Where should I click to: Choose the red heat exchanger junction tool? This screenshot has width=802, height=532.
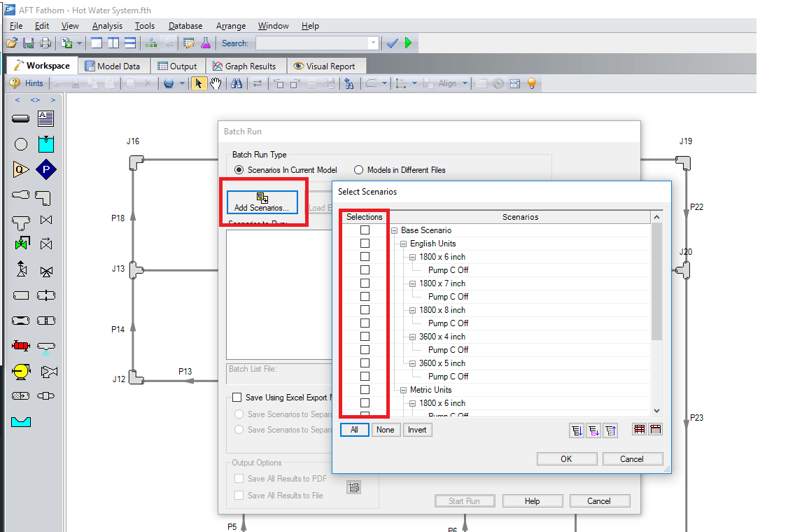(20, 346)
